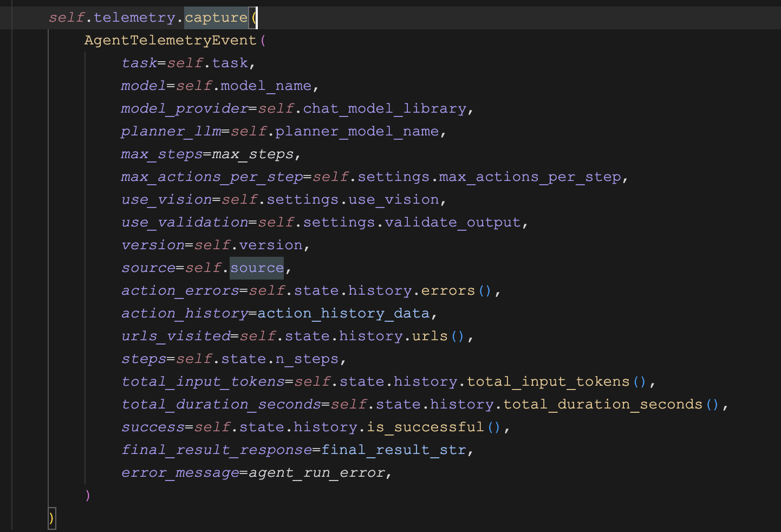
Task: Click 'is_successful' method call
Action: (x=425, y=427)
